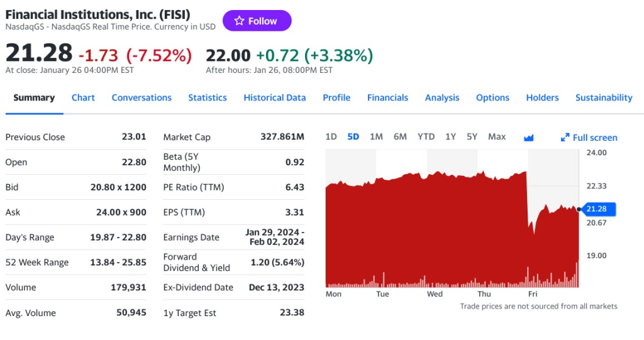Click 52 Week Range 13.84 - 25.85
This screenshot has width=644, height=340.
[118, 263]
